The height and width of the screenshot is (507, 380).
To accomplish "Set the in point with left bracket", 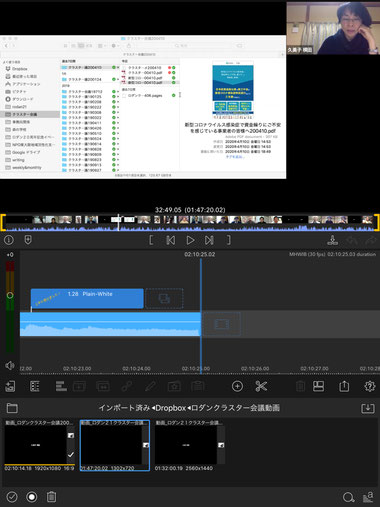I will [x=151, y=240].
